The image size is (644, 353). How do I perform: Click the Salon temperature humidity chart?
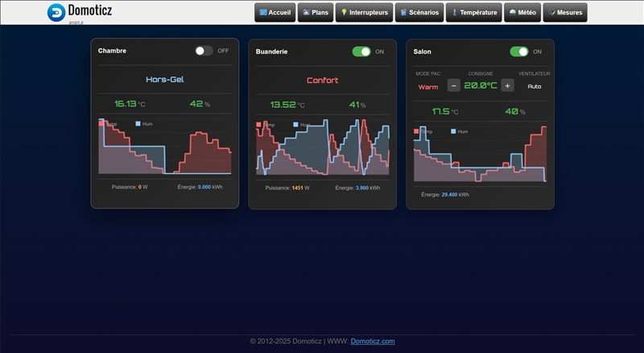point(480,154)
